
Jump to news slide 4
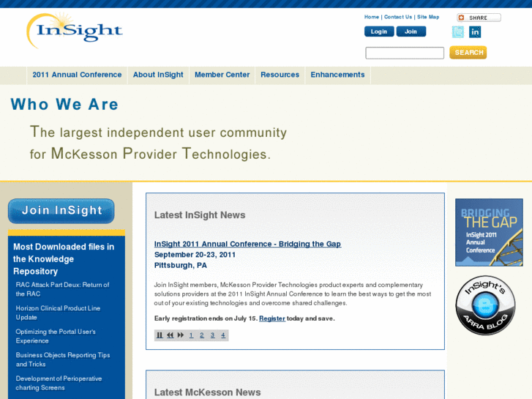[223, 335]
